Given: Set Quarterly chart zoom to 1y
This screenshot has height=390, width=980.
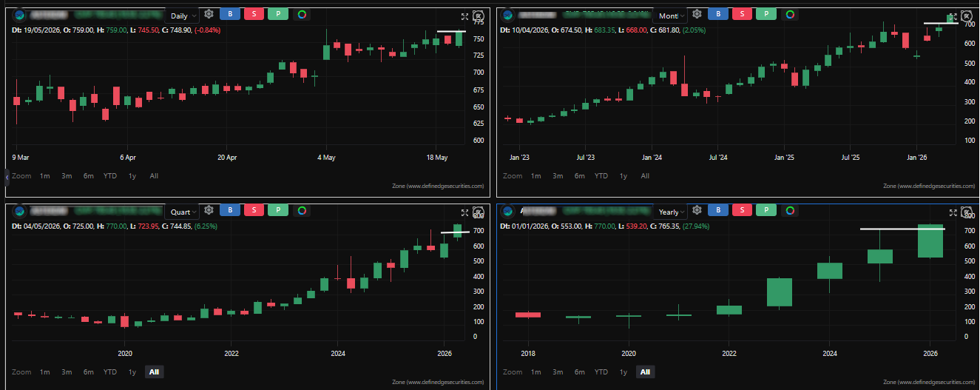Looking at the screenshot, I should coord(132,372).
